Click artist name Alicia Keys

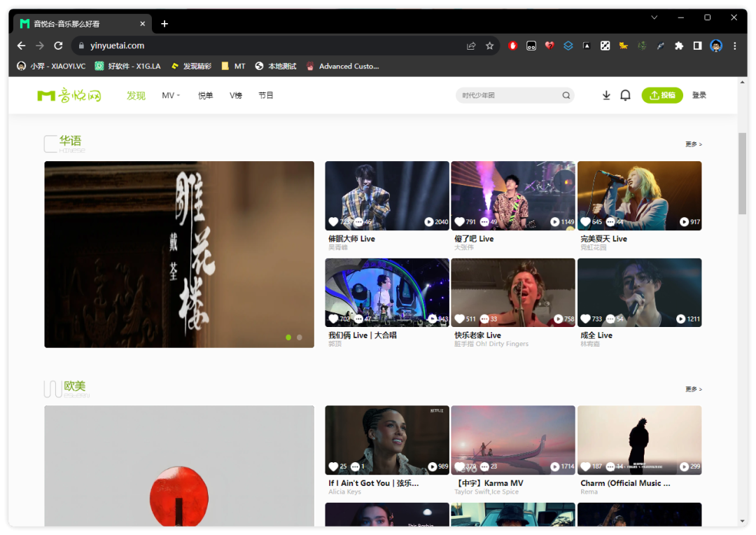(x=344, y=492)
